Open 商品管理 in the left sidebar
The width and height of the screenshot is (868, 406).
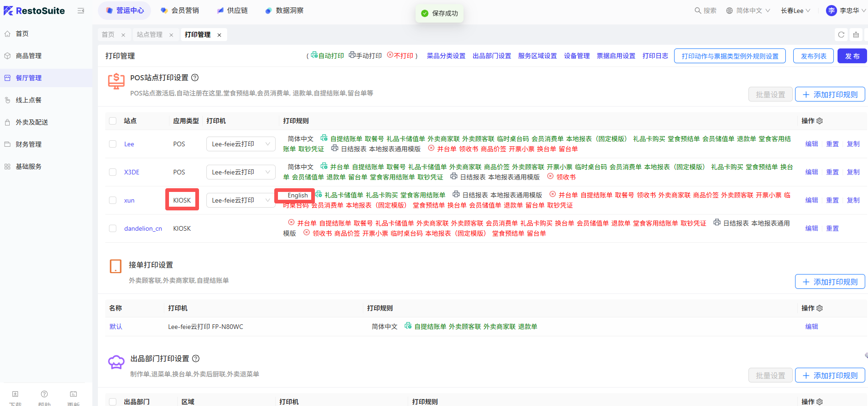(29, 56)
